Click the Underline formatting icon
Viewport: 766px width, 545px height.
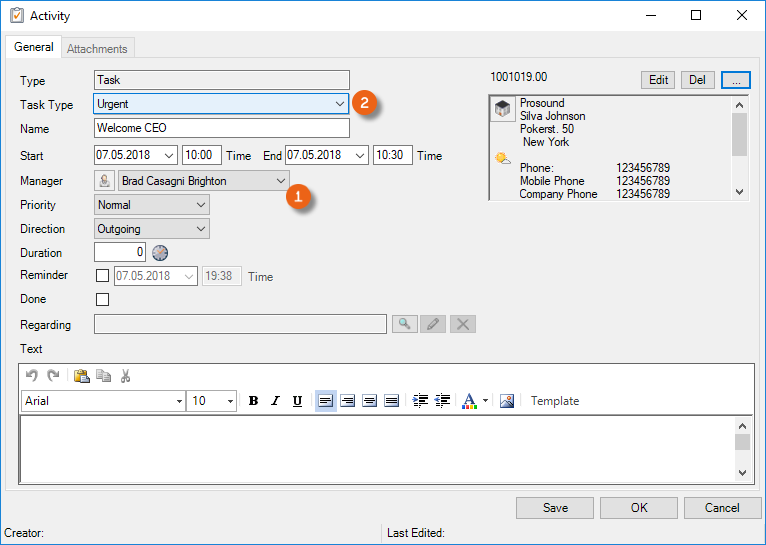[297, 401]
